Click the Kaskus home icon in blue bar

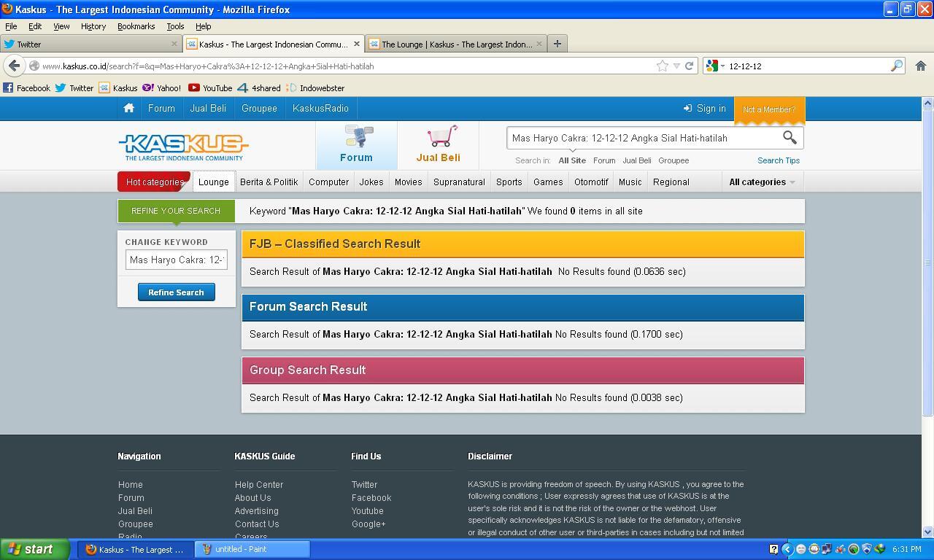[x=129, y=108]
